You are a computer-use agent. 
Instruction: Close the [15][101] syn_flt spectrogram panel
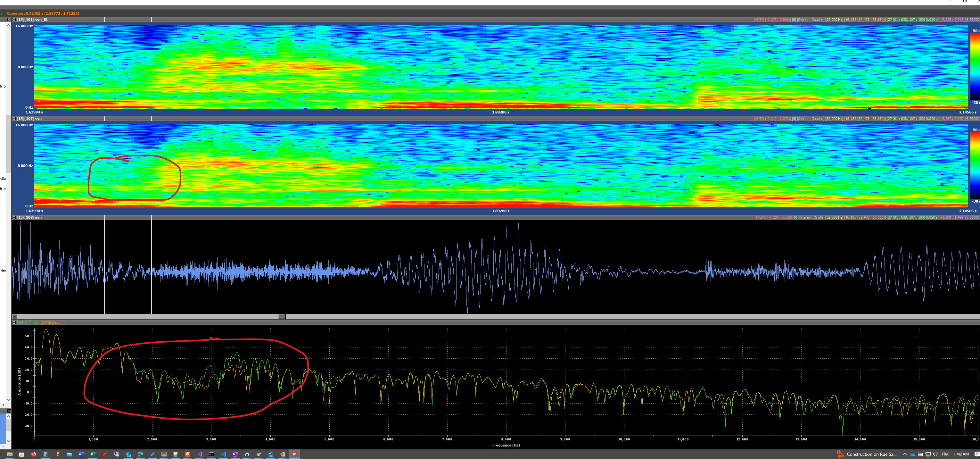[9, 20]
